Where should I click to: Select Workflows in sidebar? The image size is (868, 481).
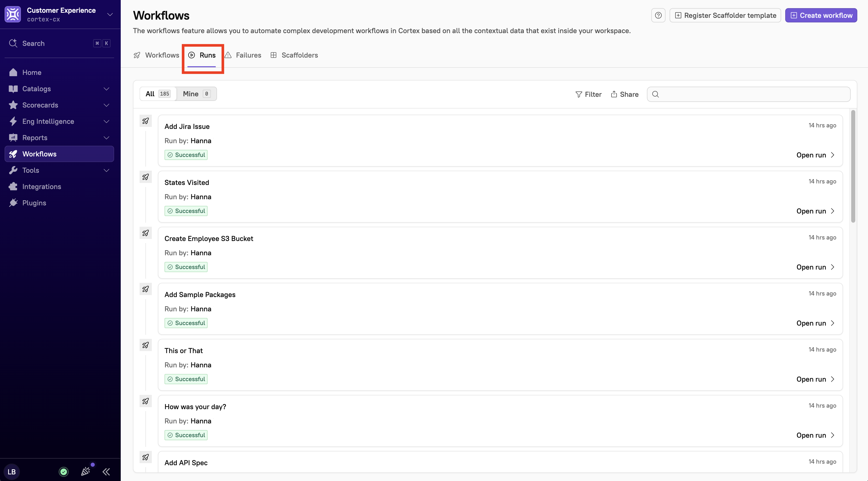59,154
